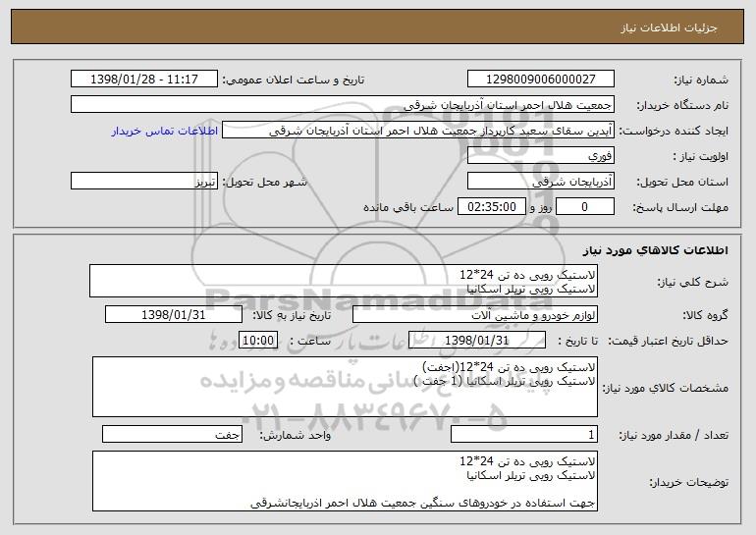Click the label شهر محل تحویل
The image size is (756, 535).
coord(264,183)
